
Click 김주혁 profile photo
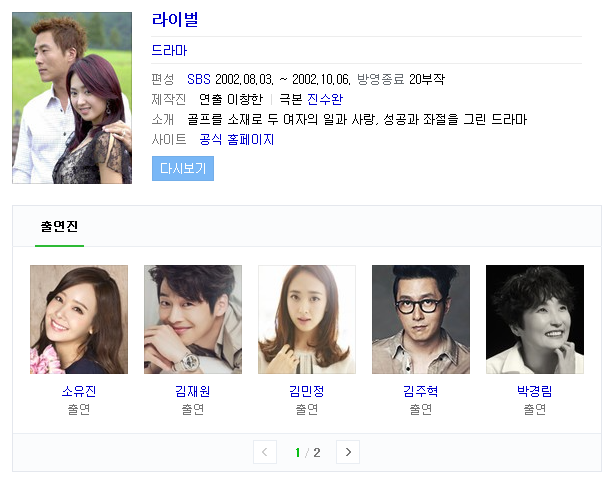(x=421, y=319)
